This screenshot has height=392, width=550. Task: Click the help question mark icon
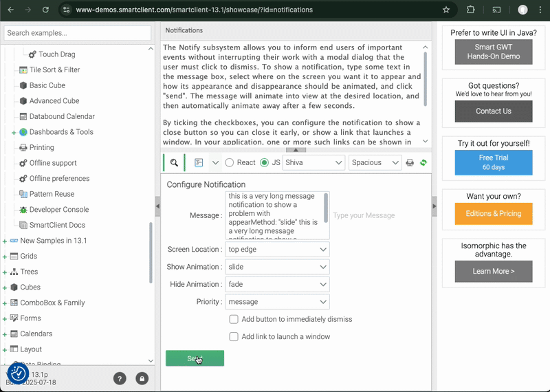point(120,378)
